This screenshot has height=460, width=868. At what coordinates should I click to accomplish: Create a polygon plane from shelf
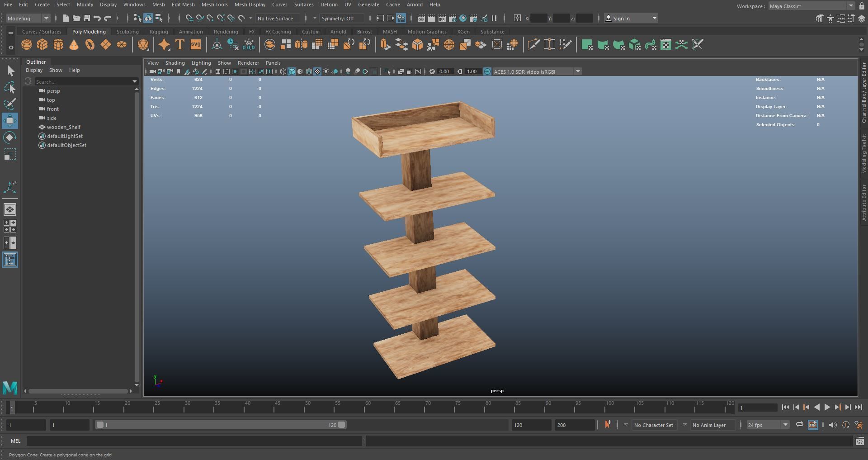[106, 44]
